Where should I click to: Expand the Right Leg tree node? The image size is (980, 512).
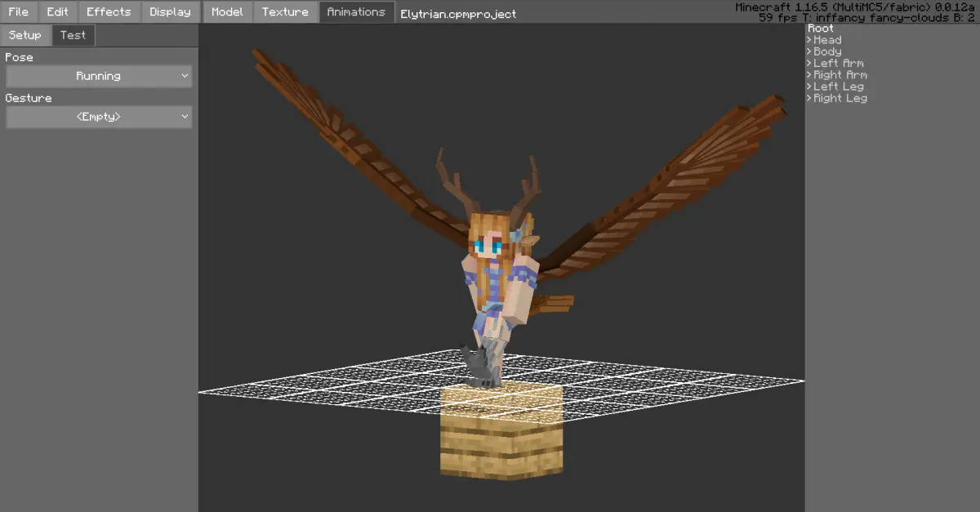810,97
